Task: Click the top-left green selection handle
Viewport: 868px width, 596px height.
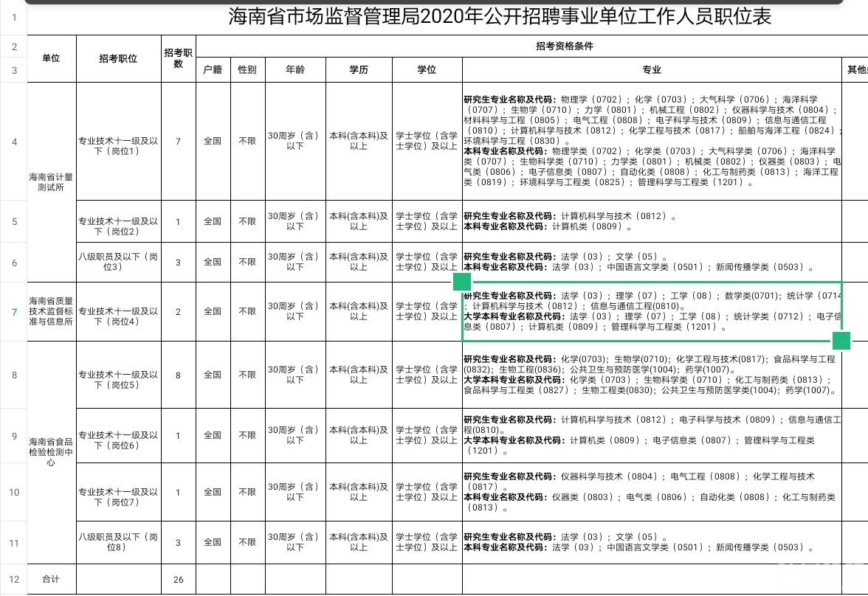Action: (462, 282)
